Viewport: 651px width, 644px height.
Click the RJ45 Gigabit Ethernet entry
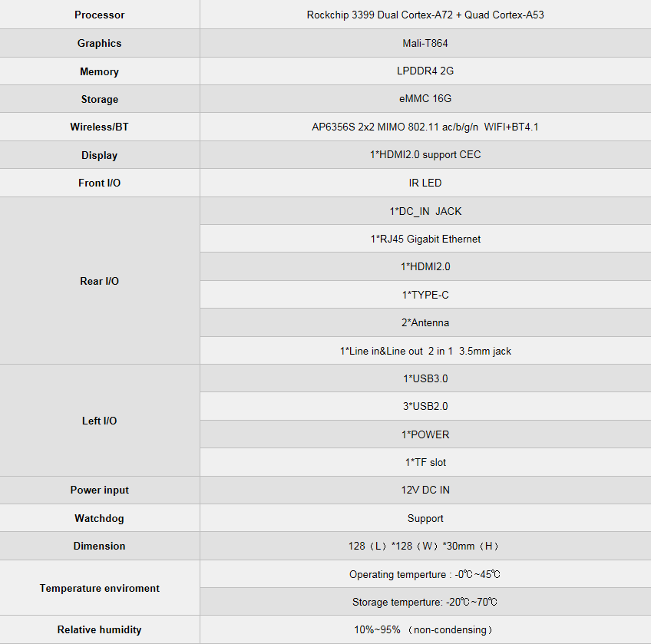click(425, 239)
